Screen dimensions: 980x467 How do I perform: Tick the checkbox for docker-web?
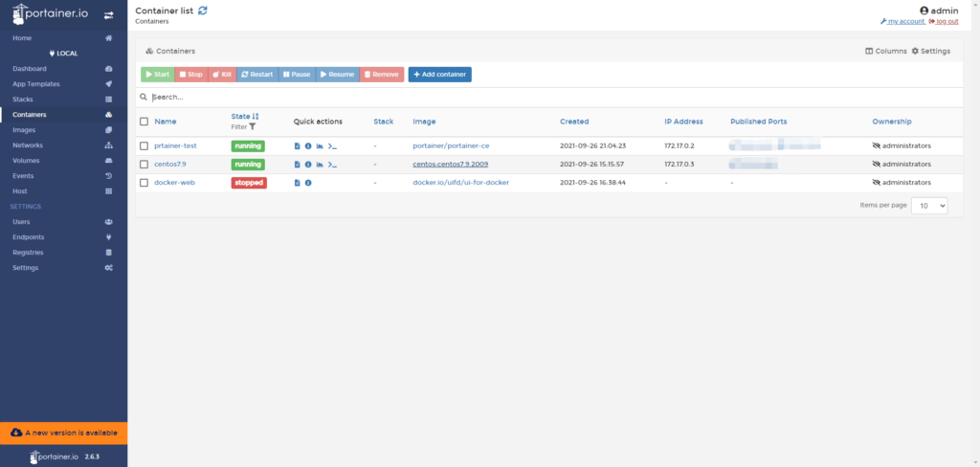click(x=144, y=183)
